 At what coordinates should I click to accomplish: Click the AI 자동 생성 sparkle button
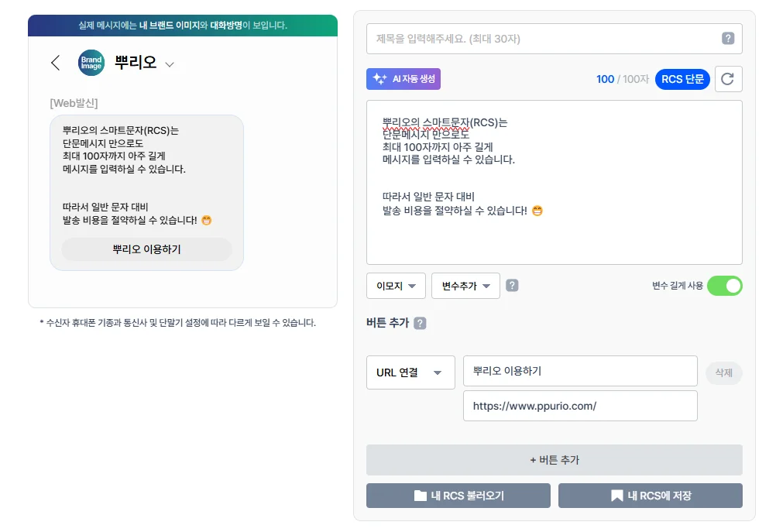click(x=403, y=79)
